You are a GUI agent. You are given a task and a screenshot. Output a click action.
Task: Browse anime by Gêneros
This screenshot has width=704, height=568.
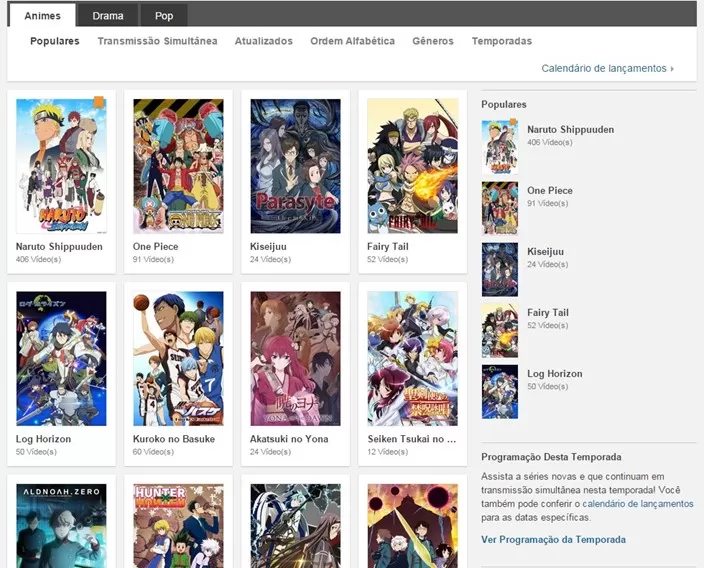pyautogui.click(x=433, y=41)
